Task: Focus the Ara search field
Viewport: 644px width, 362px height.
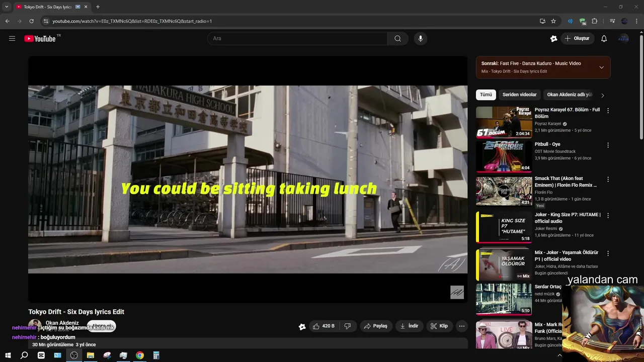Action: (297, 39)
